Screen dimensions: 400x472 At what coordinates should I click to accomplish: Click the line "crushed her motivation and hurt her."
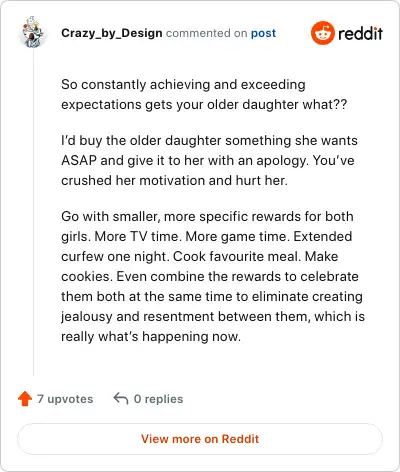click(x=174, y=181)
